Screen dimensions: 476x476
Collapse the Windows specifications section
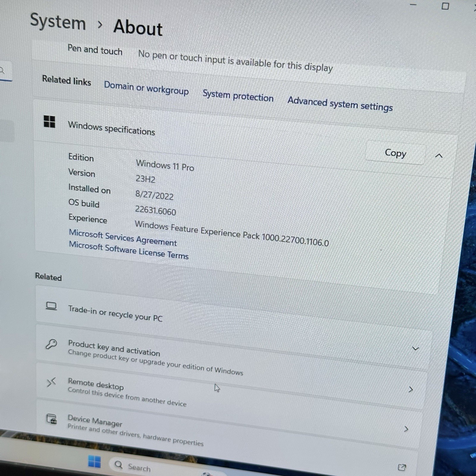pyautogui.click(x=439, y=156)
